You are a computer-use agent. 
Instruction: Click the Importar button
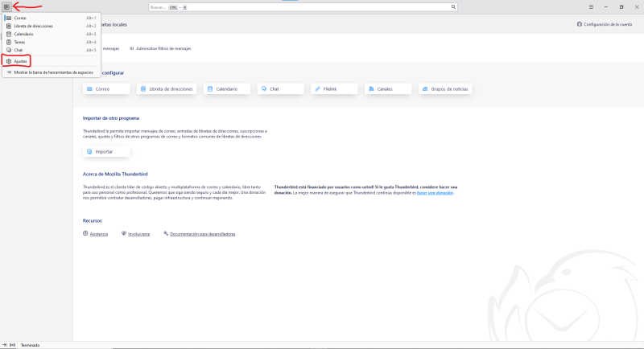106,151
